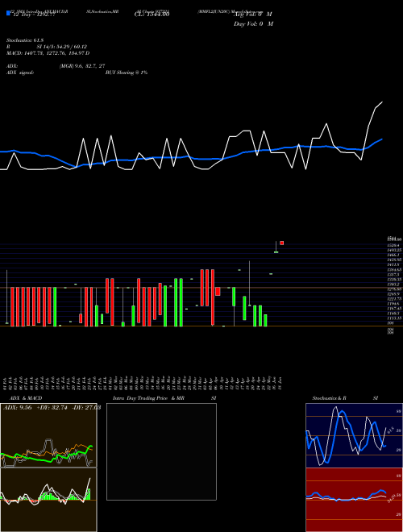Click the 'MACD: 1407.73, 1272.76, 134.97 D' line

click(x=48, y=53)
